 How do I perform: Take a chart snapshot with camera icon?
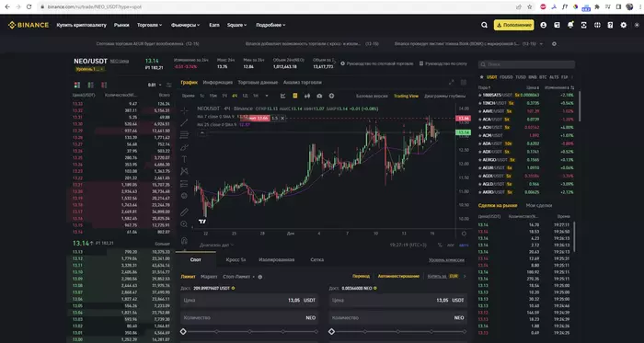(x=319, y=96)
